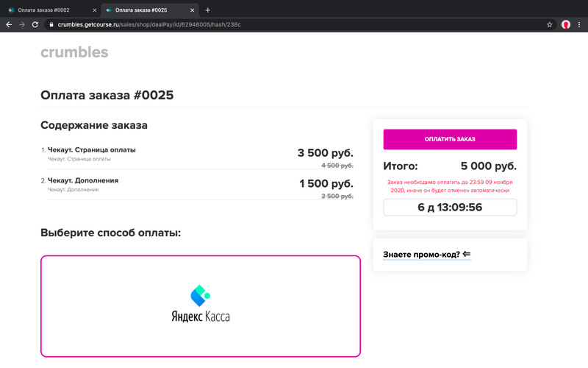
Task: Click the browser Forward arrow
Action: [x=22, y=24]
